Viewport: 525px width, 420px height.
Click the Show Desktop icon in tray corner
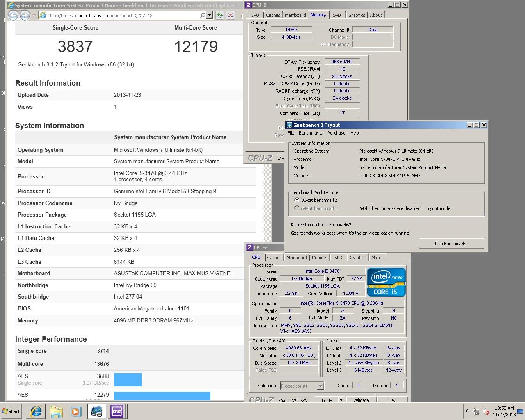click(x=520, y=411)
